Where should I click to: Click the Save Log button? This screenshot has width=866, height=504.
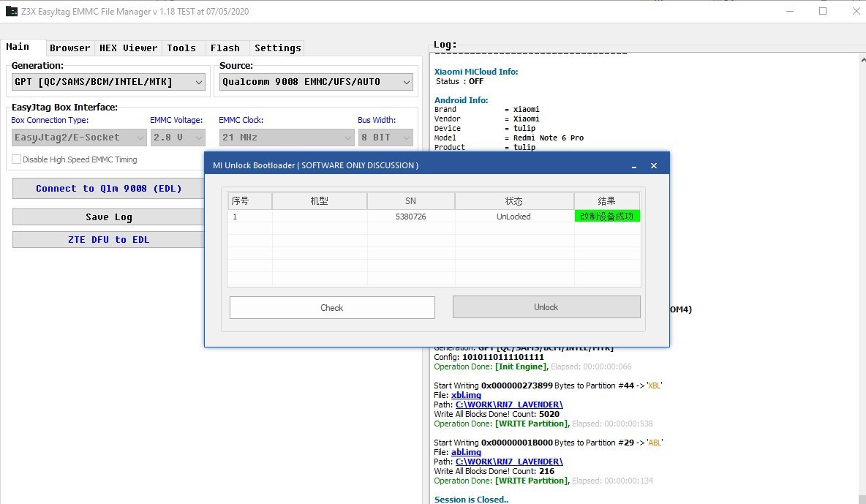(x=109, y=217)
